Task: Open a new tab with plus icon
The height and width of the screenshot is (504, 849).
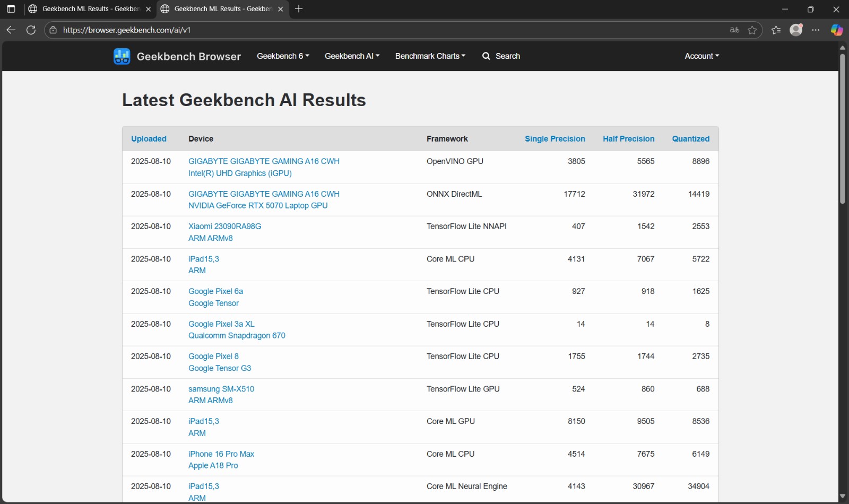Action: 299,9
